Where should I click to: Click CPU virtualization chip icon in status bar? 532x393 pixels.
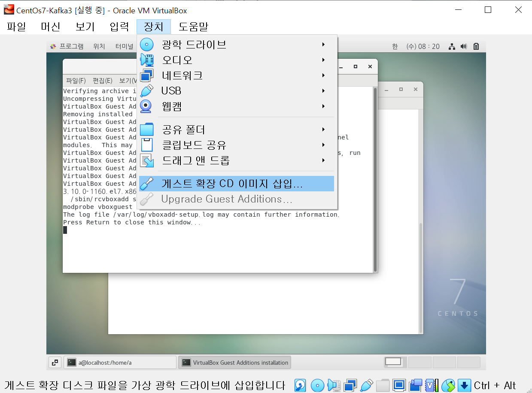pyautogui.click(x=432, y=385)
